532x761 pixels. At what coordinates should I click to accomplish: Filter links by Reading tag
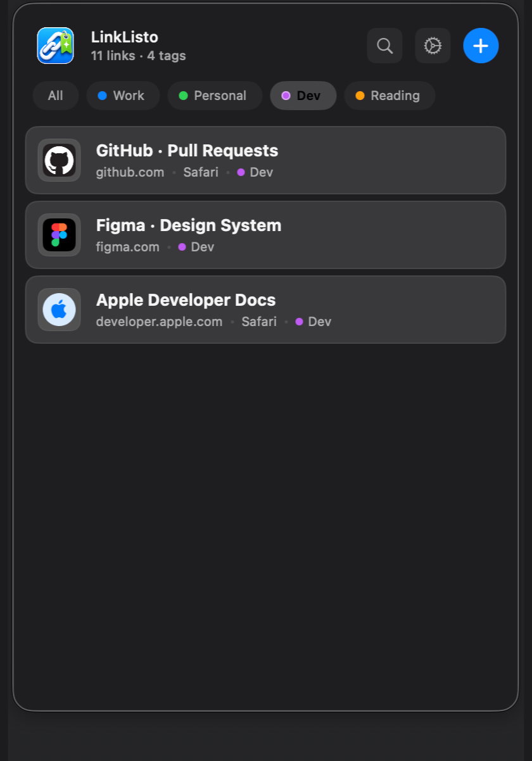[389, 96]
